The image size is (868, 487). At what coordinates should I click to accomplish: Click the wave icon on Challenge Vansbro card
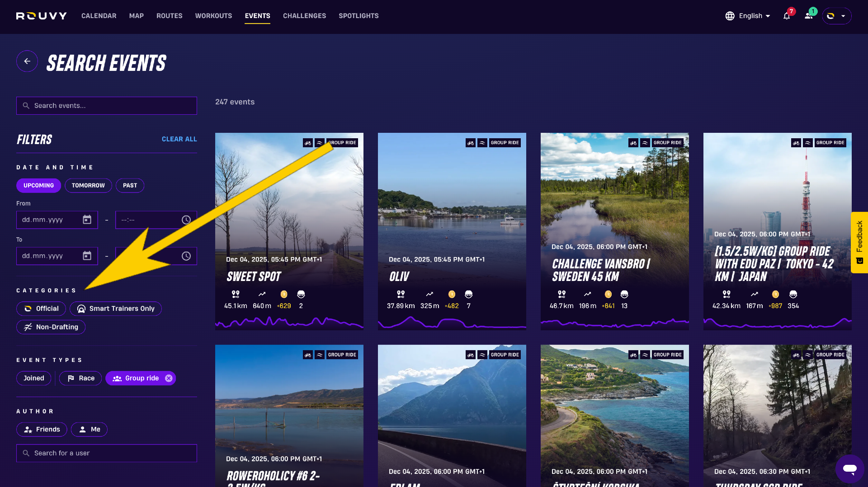645,143
